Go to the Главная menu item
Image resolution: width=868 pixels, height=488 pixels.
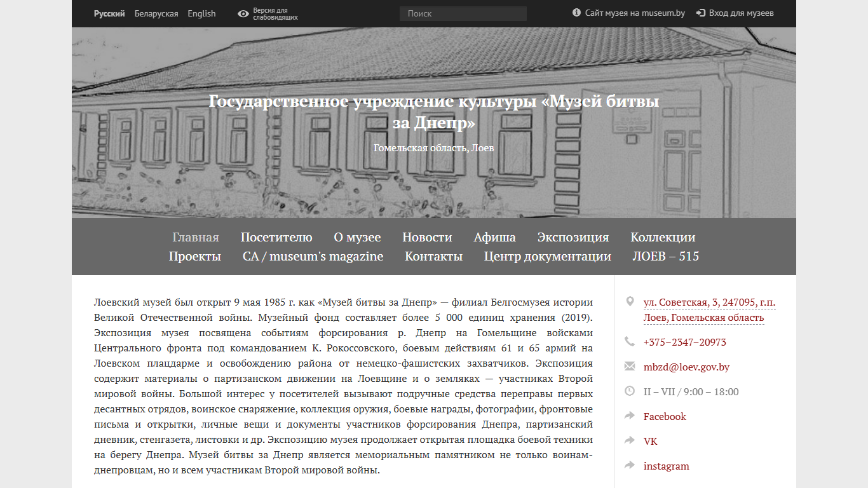pyautogui.click(x=196, y=238)
